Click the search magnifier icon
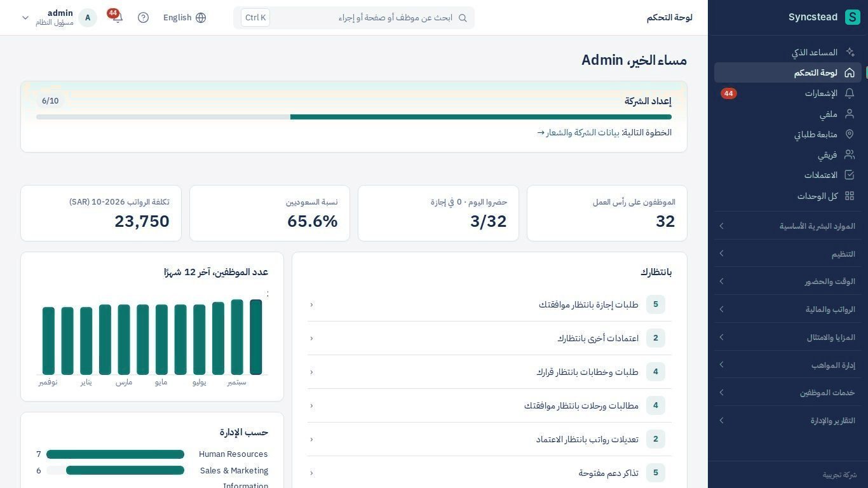The image size is (868, 488). click(463, 18)
